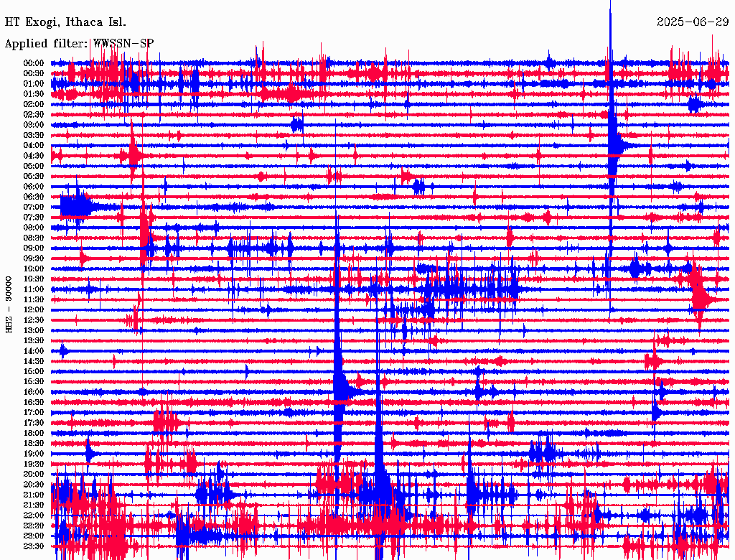The image size is (735, 560).
Task: Select the 15:00 time label
Action: click(x=34, y=371)
